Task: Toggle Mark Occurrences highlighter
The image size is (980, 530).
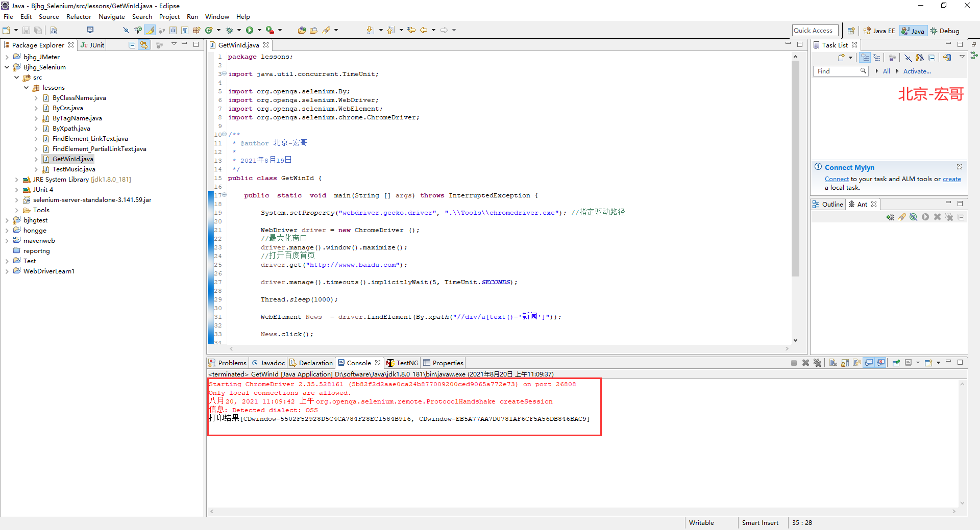Action: (x=150, y=31)
